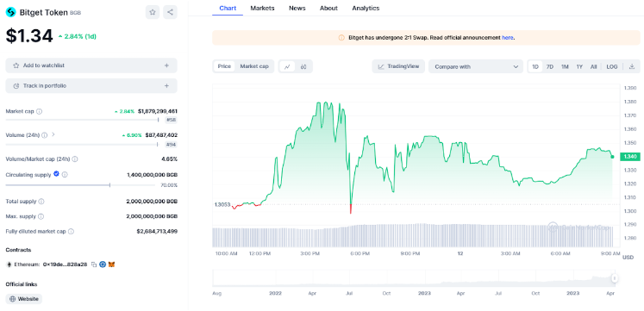
Task: Click the blue verified badge by Circulating supply
Action: coord(56,174)
